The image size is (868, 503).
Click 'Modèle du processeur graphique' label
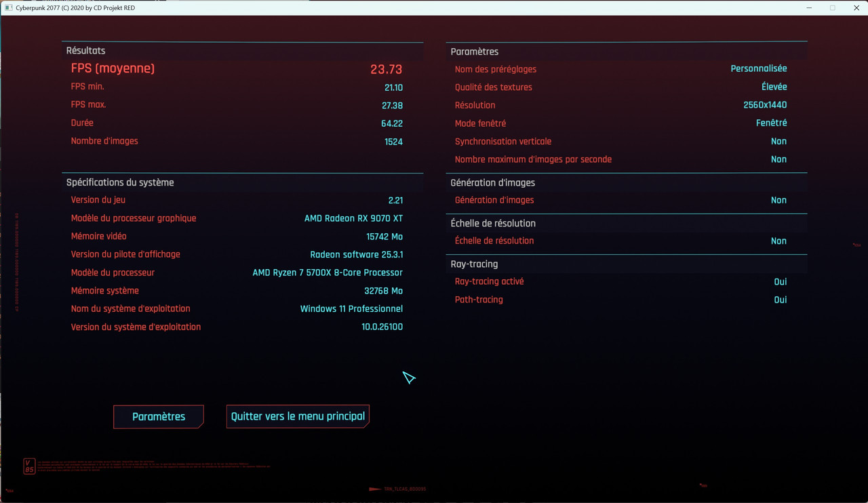[134, 218]
